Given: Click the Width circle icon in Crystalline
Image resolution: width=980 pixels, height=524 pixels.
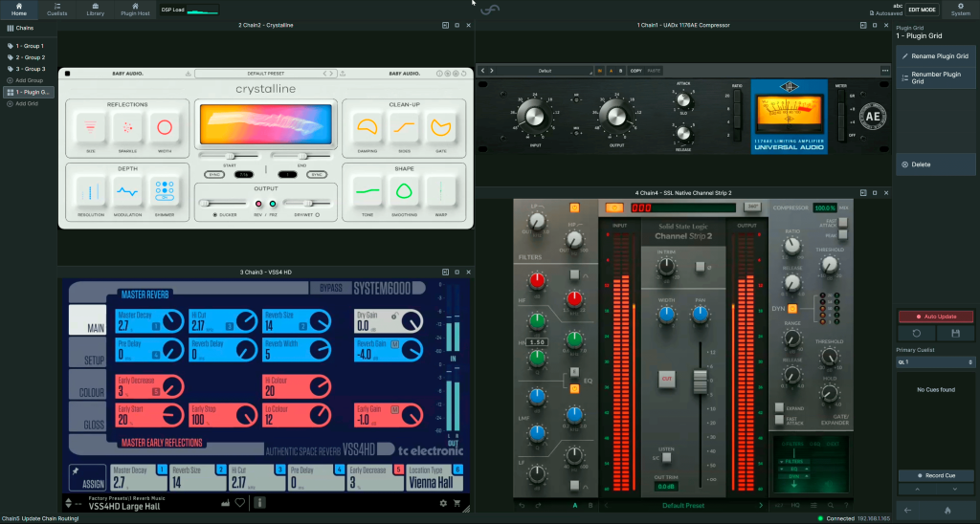Looking at the screenshot, I should pos(165,128).
